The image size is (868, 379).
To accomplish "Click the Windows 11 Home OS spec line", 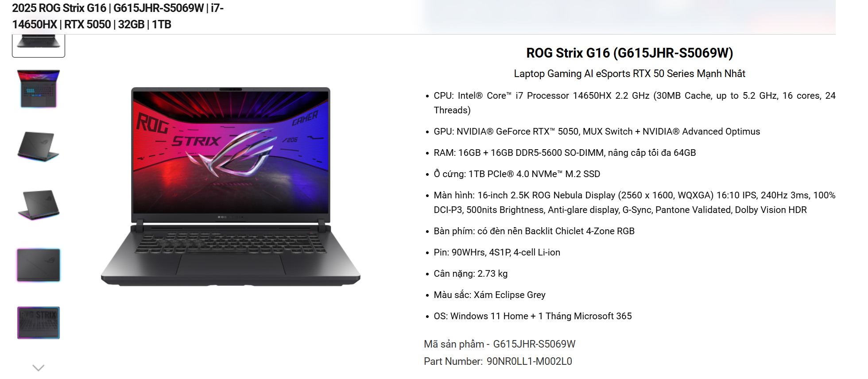I will pos(533,316).
